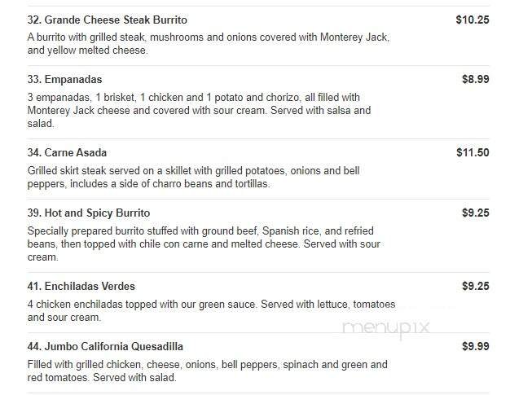Viewport: 532px width, 395px height.
Task: Select the $10.25 price
Action: tap(472, 19)
